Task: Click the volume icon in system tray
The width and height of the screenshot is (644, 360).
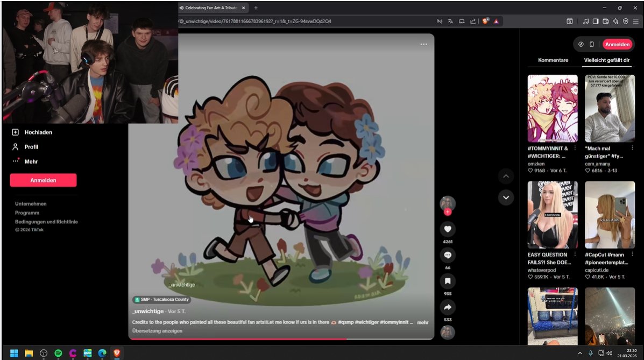Action: [x=609, y=353]
